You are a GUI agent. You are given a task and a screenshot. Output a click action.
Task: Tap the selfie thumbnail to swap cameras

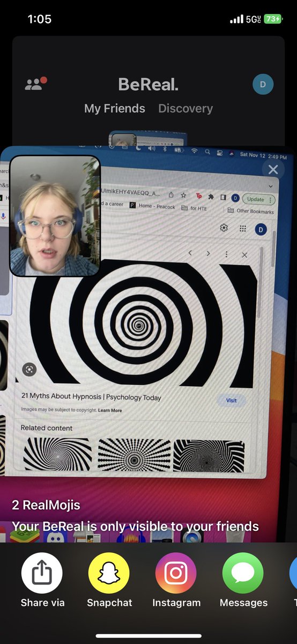55,216
